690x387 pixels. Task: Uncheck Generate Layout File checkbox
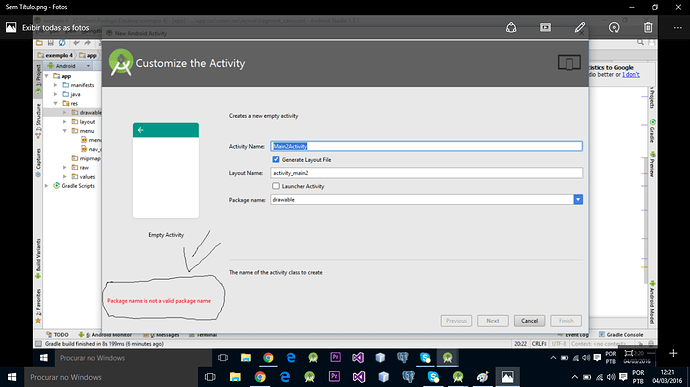(276, 159)
